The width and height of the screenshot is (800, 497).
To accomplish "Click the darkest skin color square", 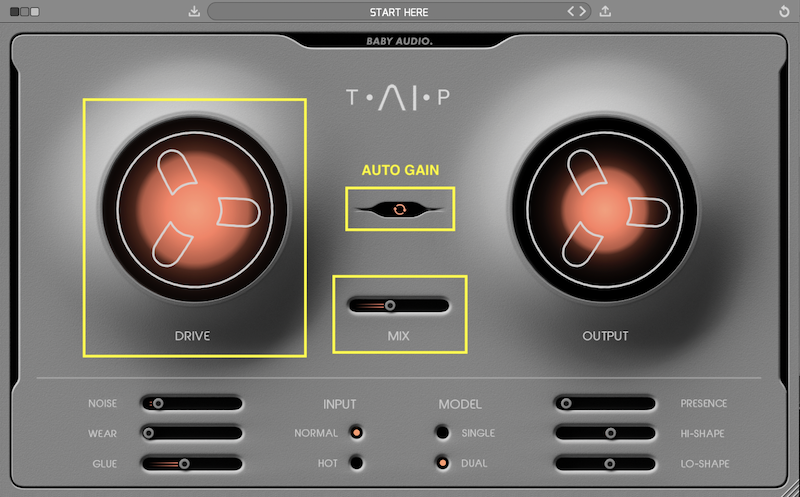I will tap(14, 11).
